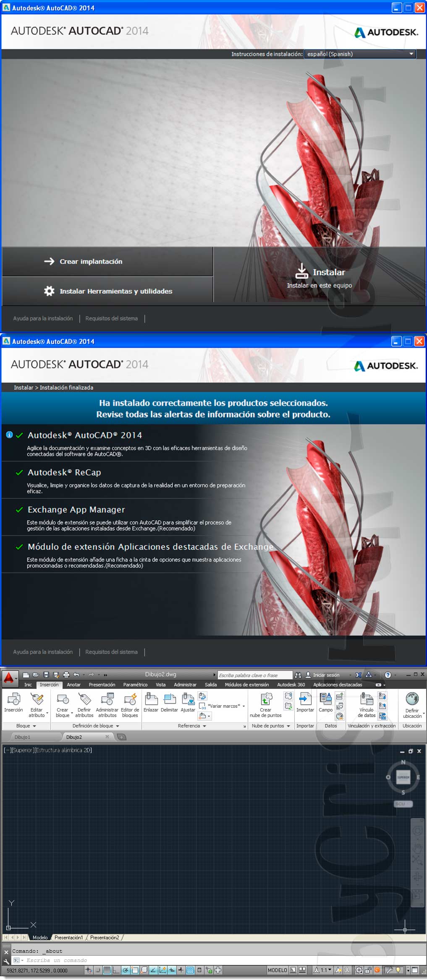The image size is (427, 980).
Task: Toggle MODELO space button in status bar
Action: point(277,970)
